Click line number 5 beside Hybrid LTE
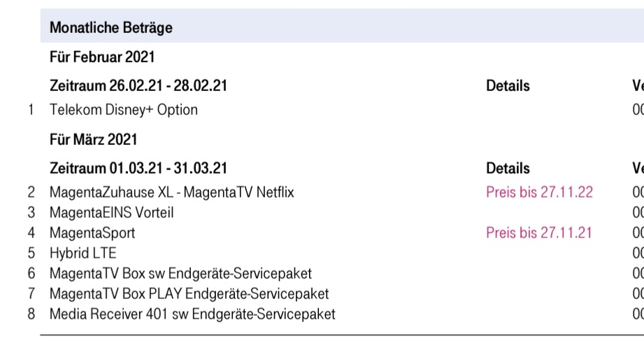This screenshot has width=644, height=341. (31, 253)
